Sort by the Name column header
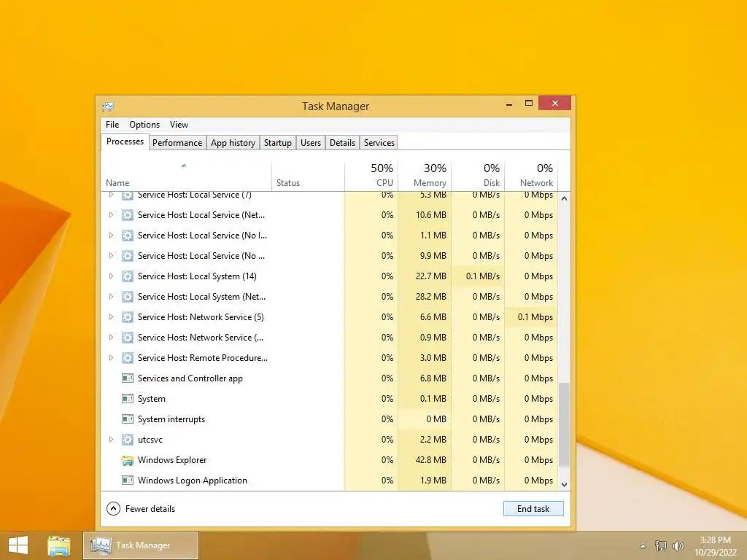The image size is (747, 560). tap(186, 176)
